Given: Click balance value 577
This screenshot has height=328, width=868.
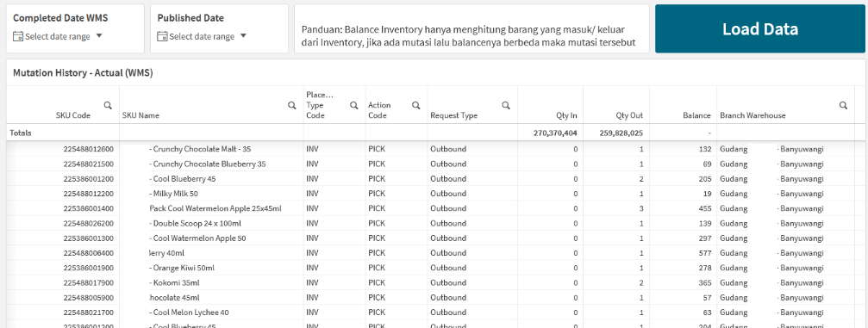Looking at the screenshot, I should 705,253.
